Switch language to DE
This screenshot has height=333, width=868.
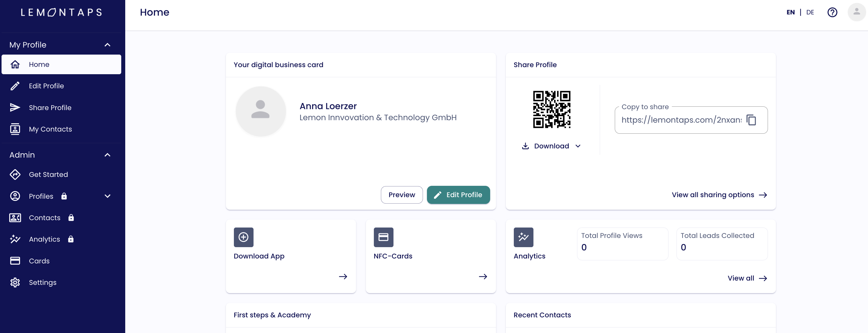[x=810, y=13]
